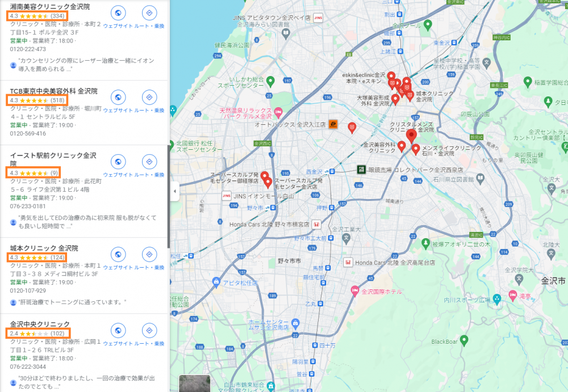568x392 pixels.
Task: Click phone number 0120-222-473
Action: (28, 49)
